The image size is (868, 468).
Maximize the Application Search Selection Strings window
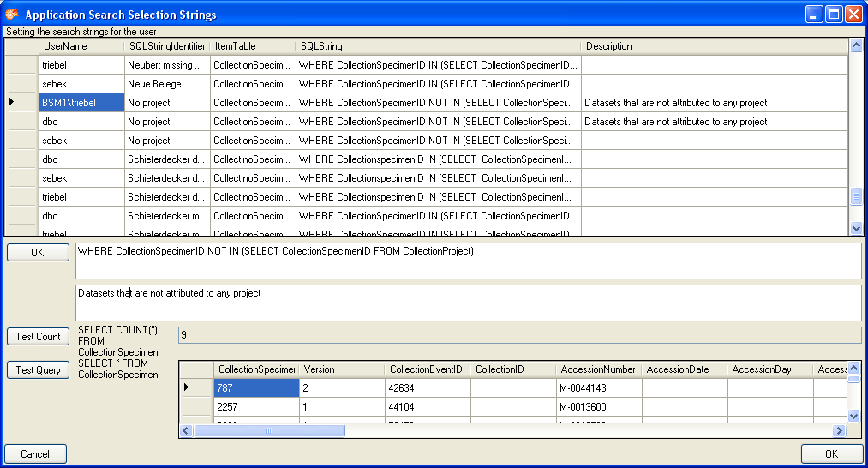tap(834, 14)
